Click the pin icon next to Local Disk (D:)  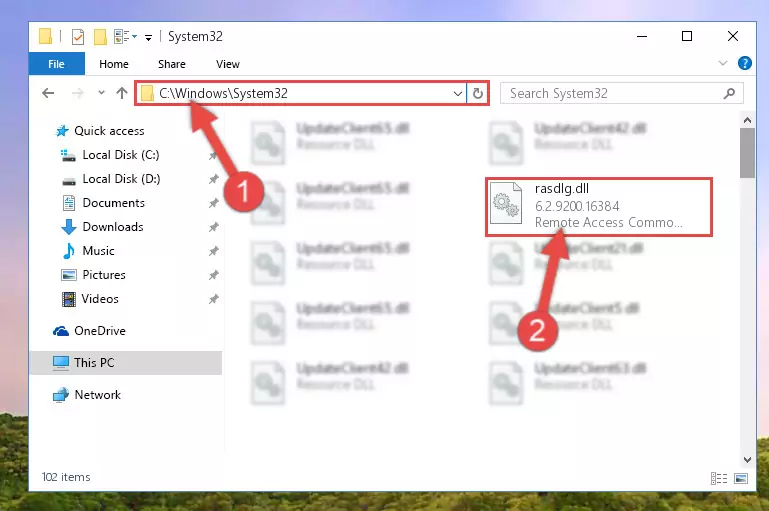pos(213,179)
